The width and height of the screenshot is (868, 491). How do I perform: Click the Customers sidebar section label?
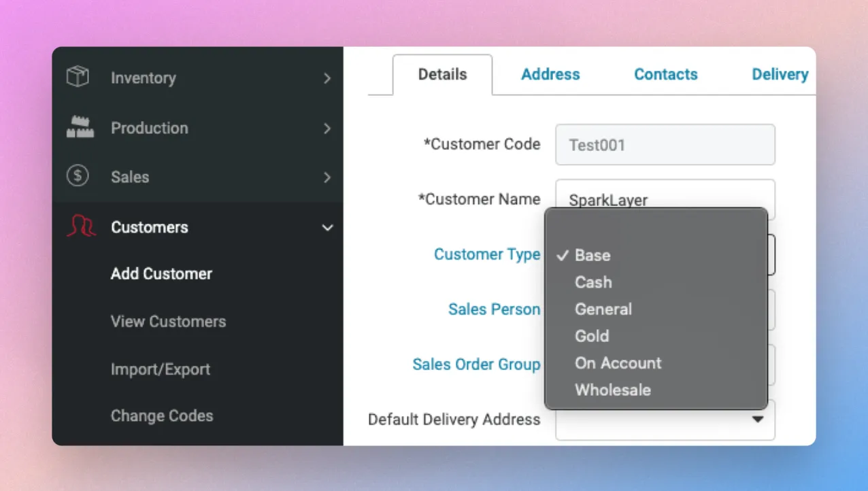pyautogui.click(x=150, y=227)
